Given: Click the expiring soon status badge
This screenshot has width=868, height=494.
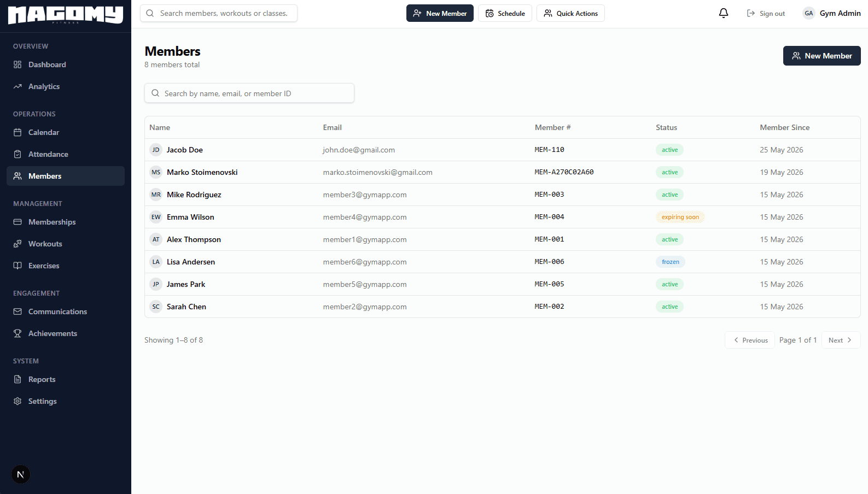Looking at the screenshot, I should pyautogui.click(x=680, y=217).
